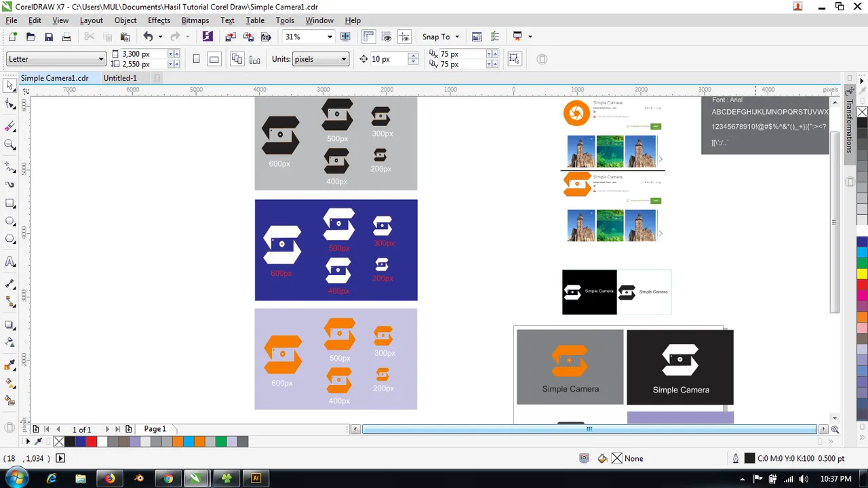Toggle All Pages size button
This screenshot has height=488, width=868.
click(x=237, y=59)
